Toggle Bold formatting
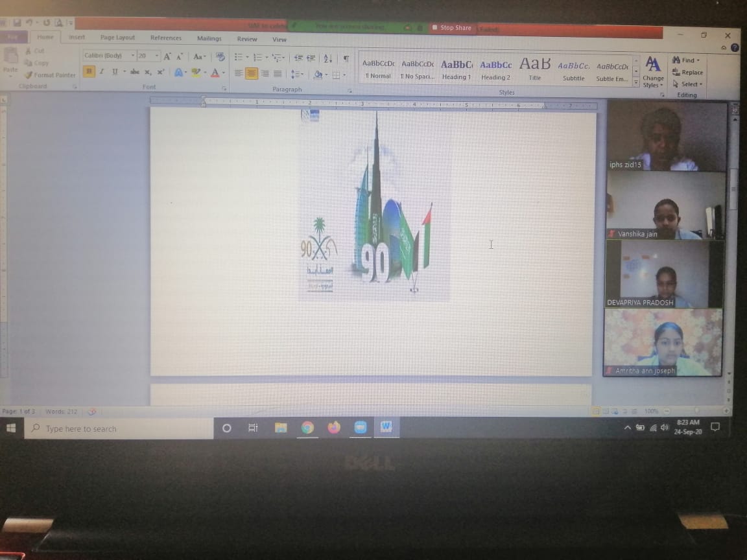 pos(89,71)
